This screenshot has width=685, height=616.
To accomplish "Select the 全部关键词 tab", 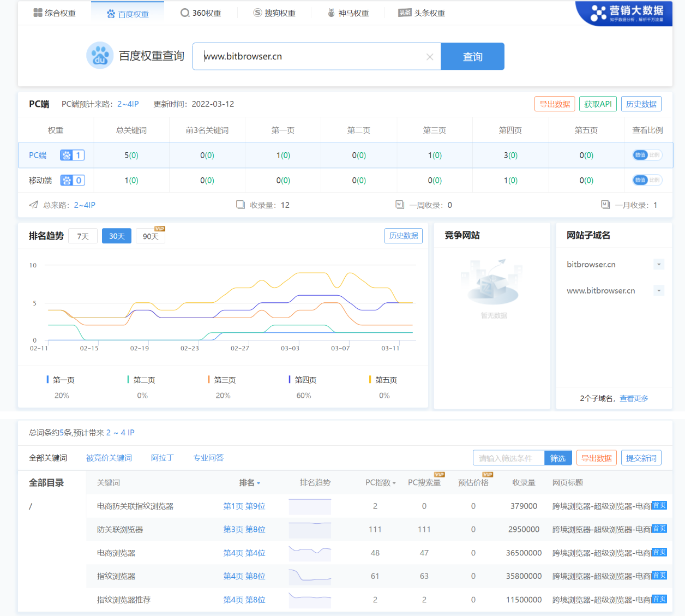I will click(48, 458).
